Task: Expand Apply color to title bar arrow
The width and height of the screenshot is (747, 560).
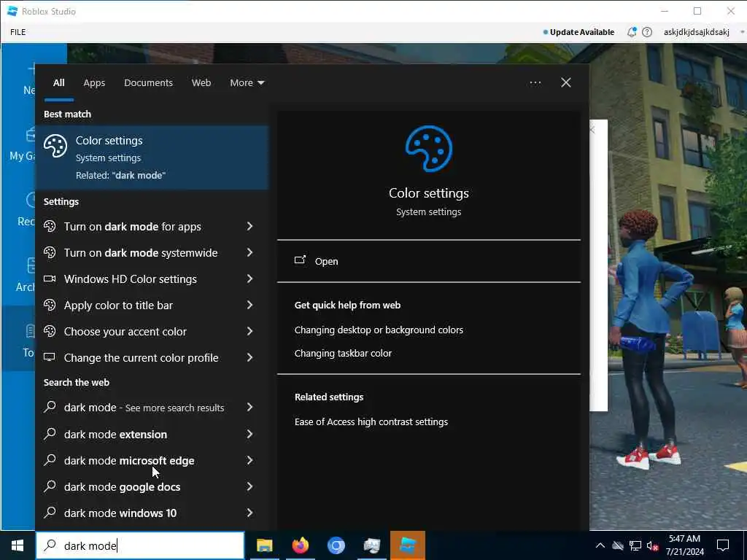Action: (249, 305)
